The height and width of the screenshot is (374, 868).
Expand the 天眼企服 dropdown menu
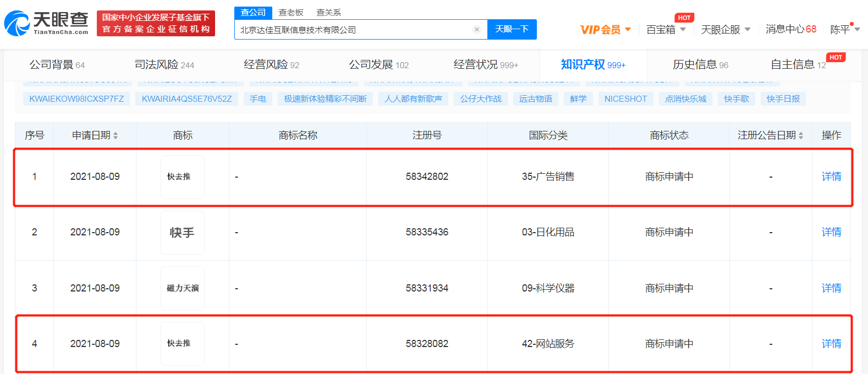[x=726, y=30]
